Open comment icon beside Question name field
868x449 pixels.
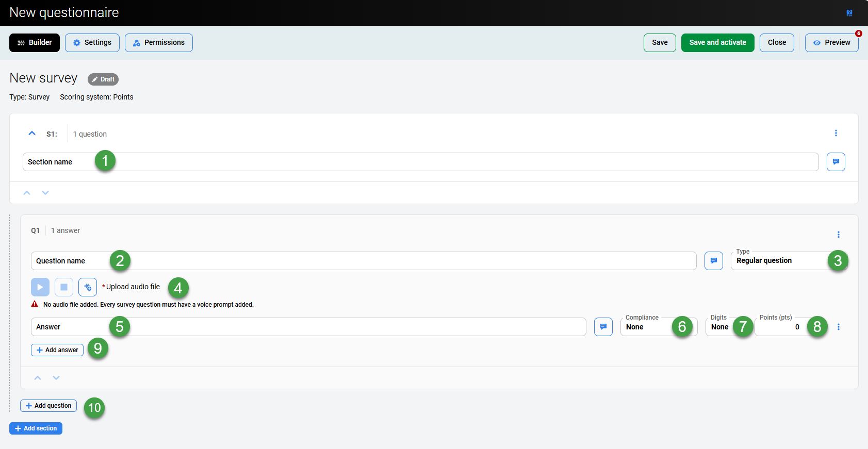(713, 261)
